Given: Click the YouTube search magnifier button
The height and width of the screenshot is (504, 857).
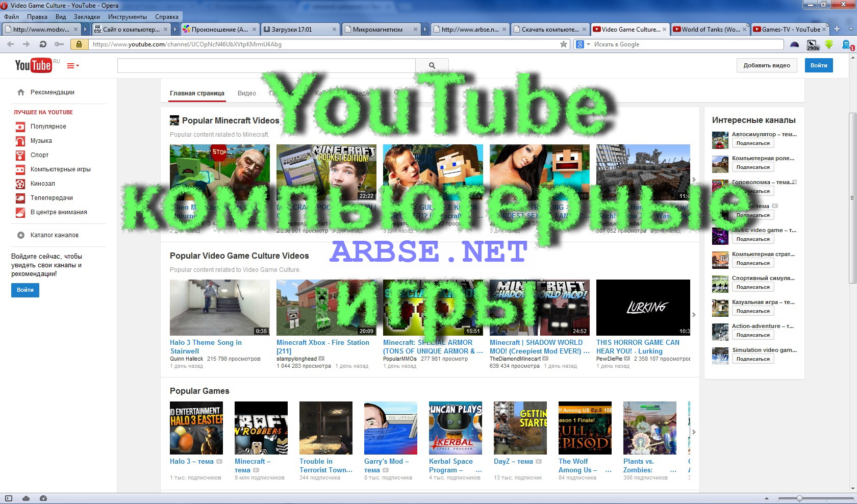Looking at the screenshot, I should click(432, 65).
